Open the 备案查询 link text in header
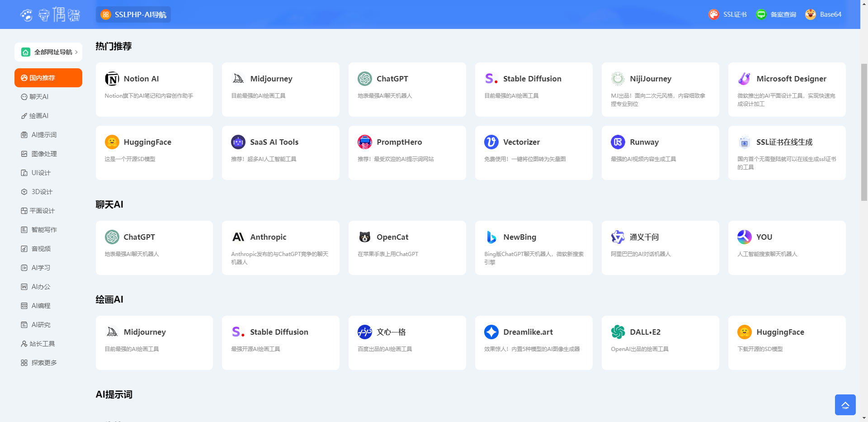This screenshot has width=868, height=422. (x=783, y=14)
